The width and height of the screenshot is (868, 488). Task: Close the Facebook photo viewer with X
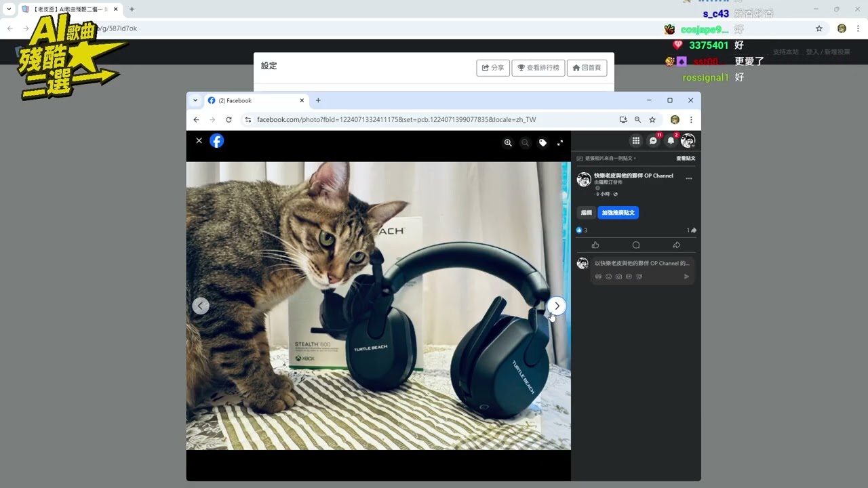click(x=199, y=140)
